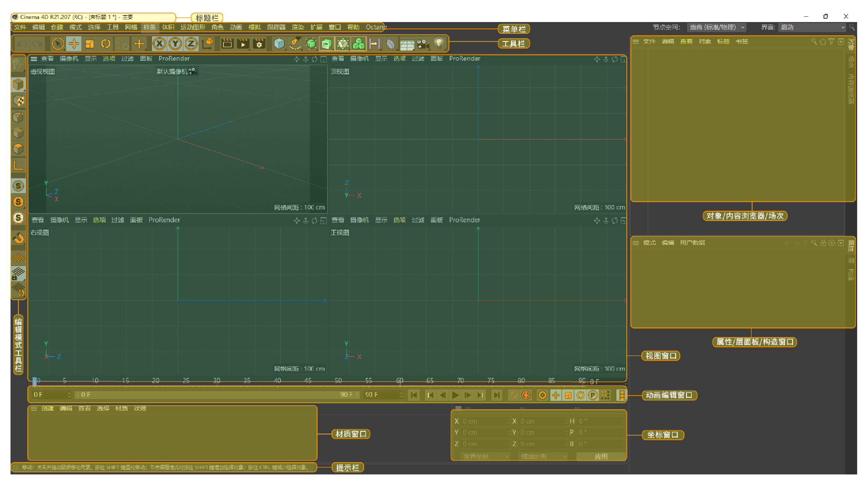Viewport: 868px width, 488px height.
Task: Select the Scale tool
Action: 90,44
